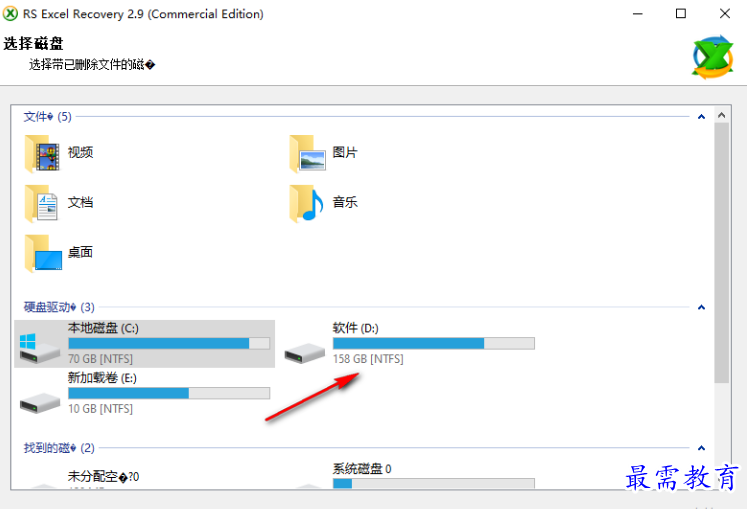Collapse the 文件夹 (5) section

pos(701,117)
